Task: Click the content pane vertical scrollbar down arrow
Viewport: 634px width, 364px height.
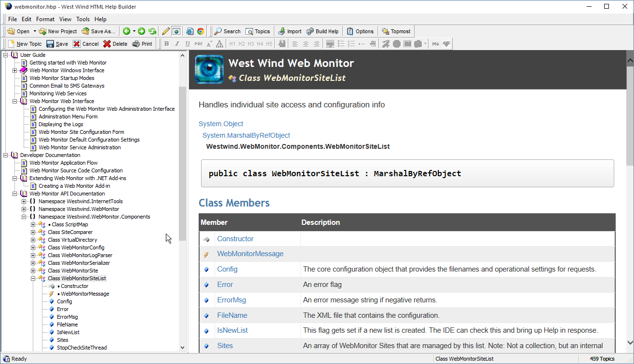Action: click(630, 342)
